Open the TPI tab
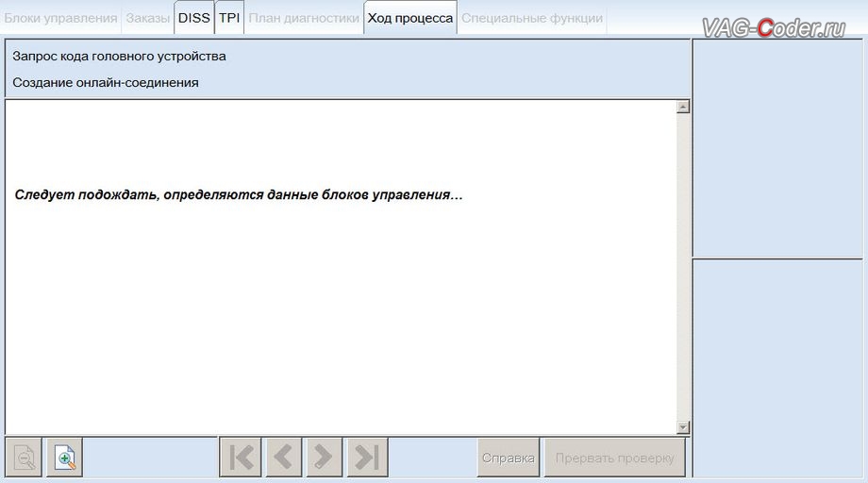The height and width of the screenshot is (483, 868). 229,18
